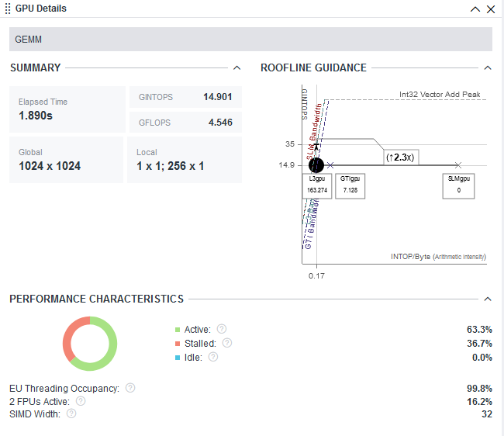Screen dimensions: 504x436
Task: Select the L3gpu marker box
Action: click(x=316, y=186)
